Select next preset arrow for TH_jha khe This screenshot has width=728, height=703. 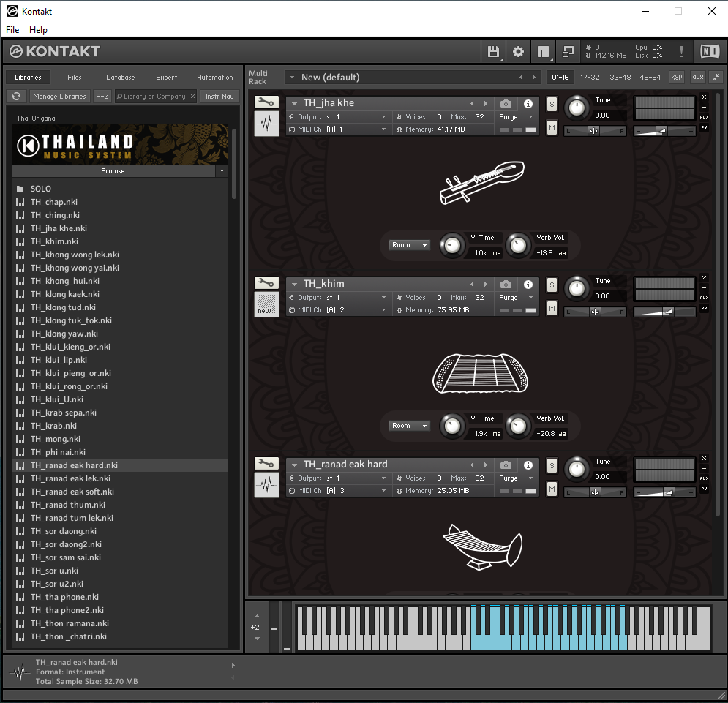tap(486, 104)
